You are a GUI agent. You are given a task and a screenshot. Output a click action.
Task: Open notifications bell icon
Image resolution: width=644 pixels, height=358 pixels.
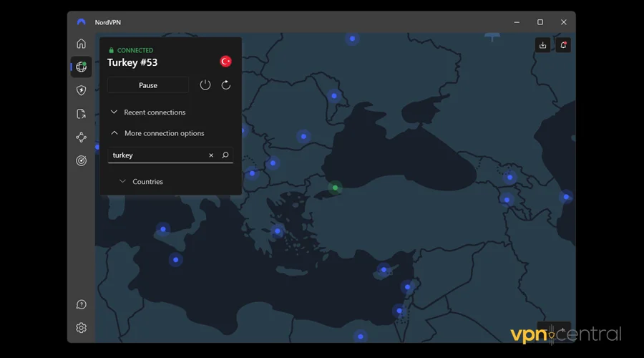[564, 45]
